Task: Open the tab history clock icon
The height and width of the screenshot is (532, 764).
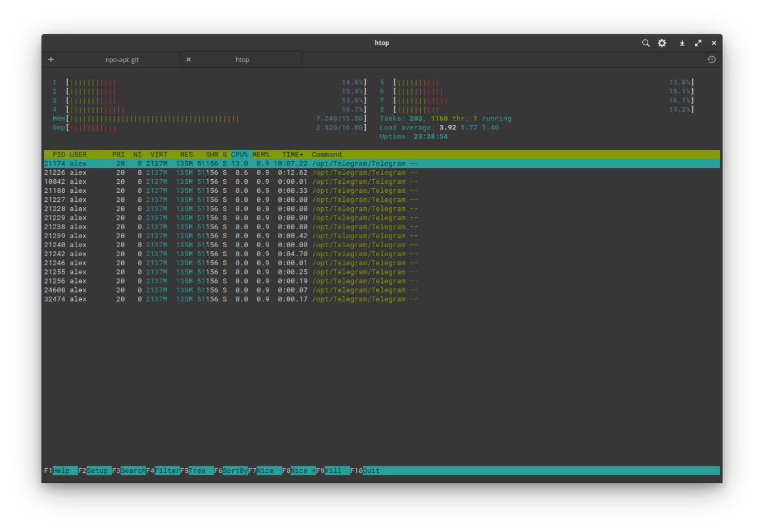Action: (711, 60)
